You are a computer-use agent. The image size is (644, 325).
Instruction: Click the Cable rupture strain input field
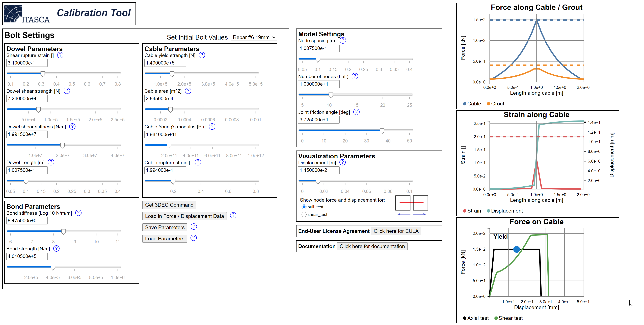click(165, 170)
